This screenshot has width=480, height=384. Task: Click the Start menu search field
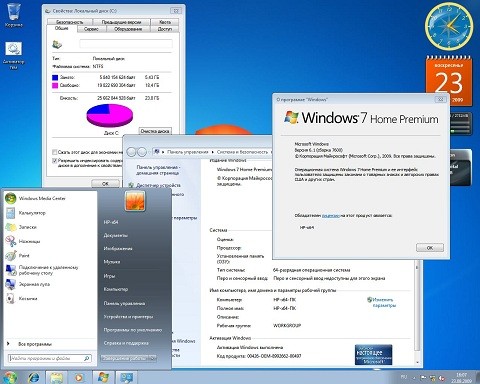[49, 358]
